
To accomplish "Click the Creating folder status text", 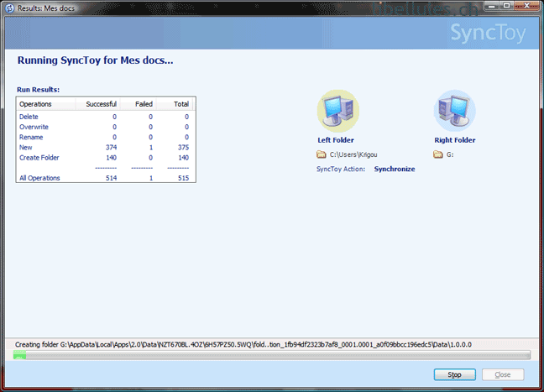I will (243, 344).
